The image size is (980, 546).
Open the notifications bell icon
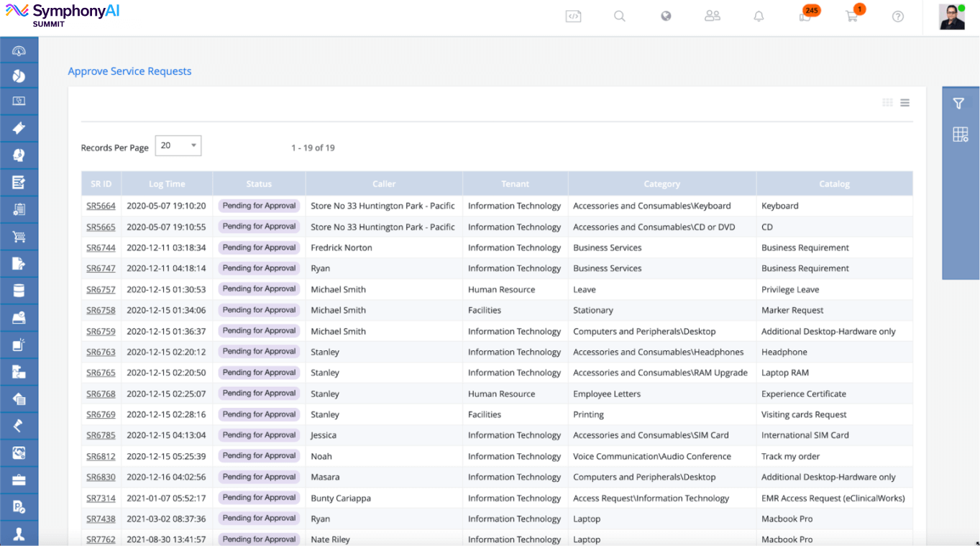(759, 16)
